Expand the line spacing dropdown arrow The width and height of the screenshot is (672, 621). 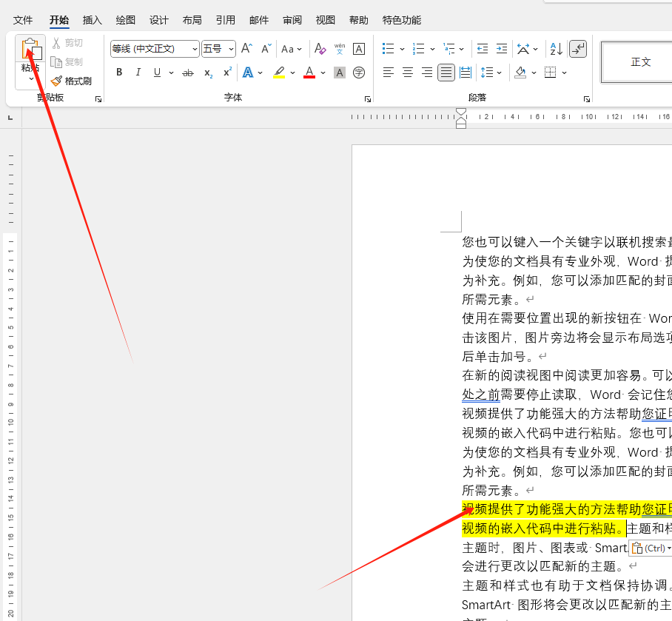[500, 73]
